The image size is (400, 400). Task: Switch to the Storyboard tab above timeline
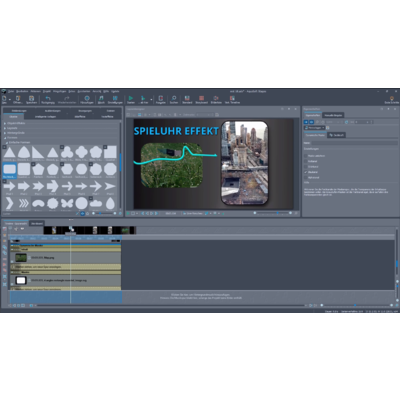point(37,223)
